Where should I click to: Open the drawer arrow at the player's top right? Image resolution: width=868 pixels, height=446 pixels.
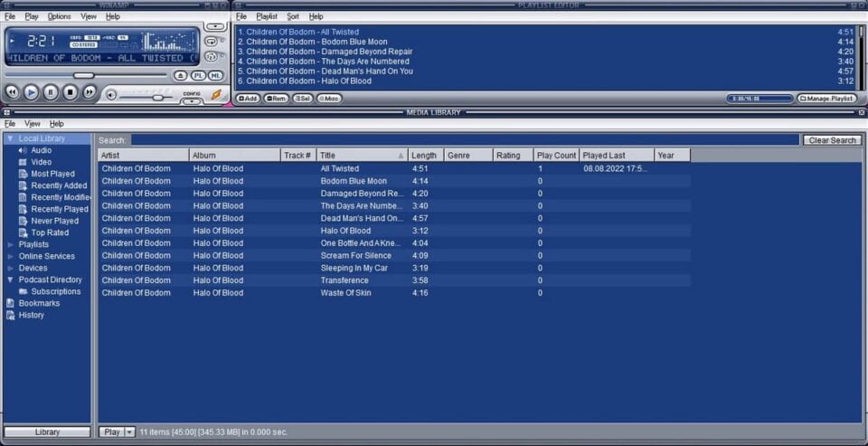[215, 26]
